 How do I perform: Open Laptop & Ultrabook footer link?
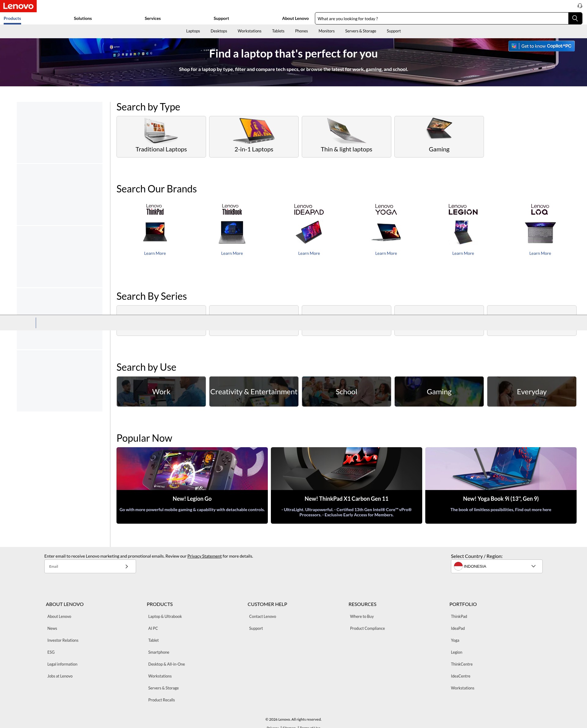tap(165, 616)
